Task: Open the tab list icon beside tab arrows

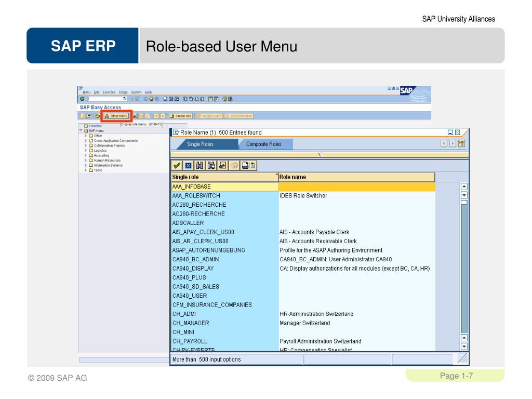Action: click(461, 143)
